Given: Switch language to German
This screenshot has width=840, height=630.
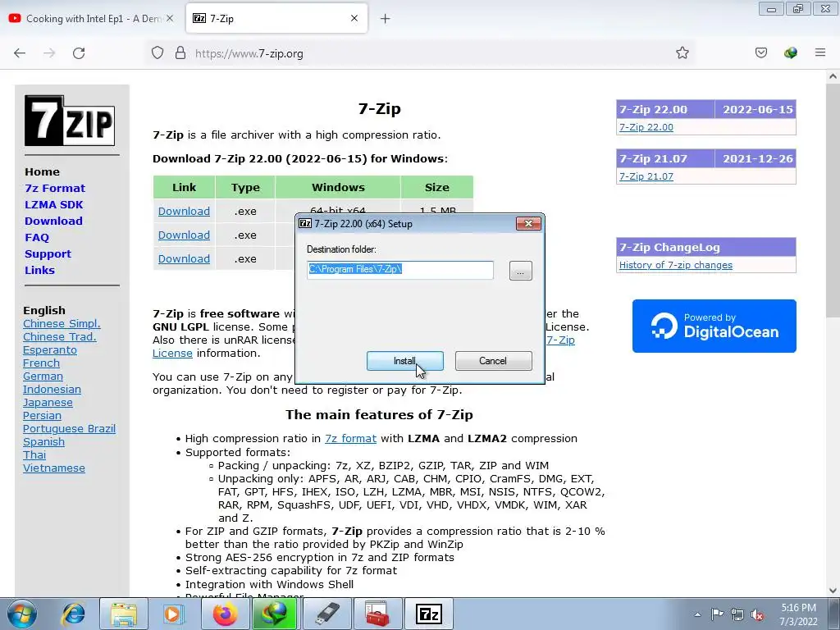Looking at the screenshot, I should coord(43,376).
